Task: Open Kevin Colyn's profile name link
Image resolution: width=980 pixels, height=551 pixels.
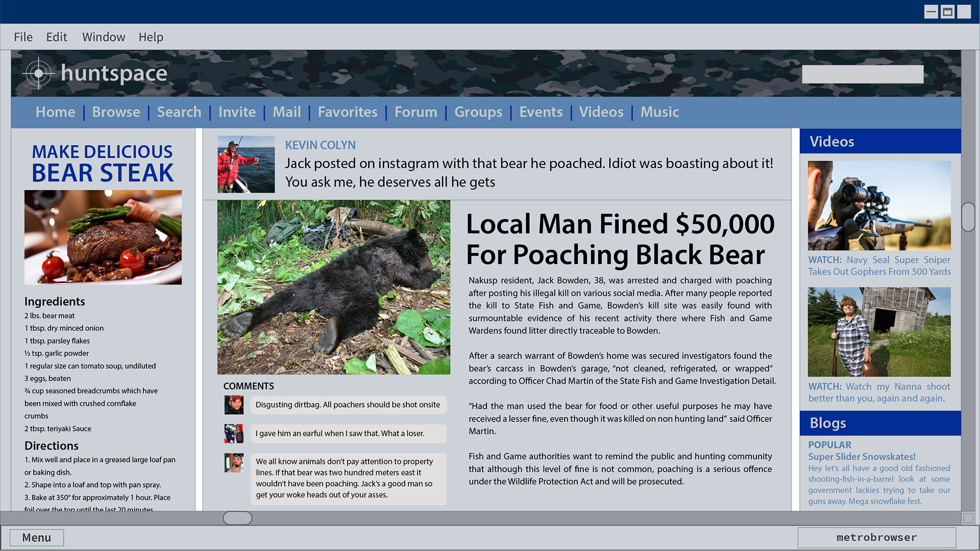Action: click(x=320, y=145)
